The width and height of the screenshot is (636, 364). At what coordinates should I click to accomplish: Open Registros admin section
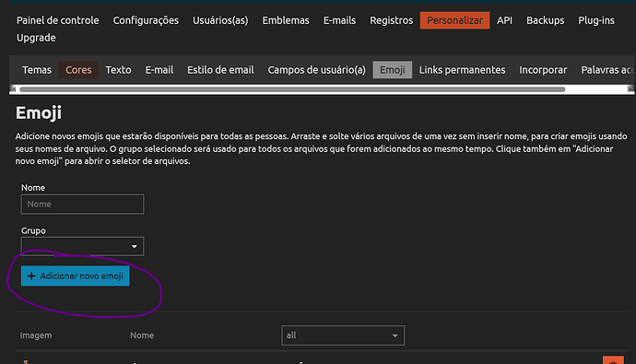point(392,20)
